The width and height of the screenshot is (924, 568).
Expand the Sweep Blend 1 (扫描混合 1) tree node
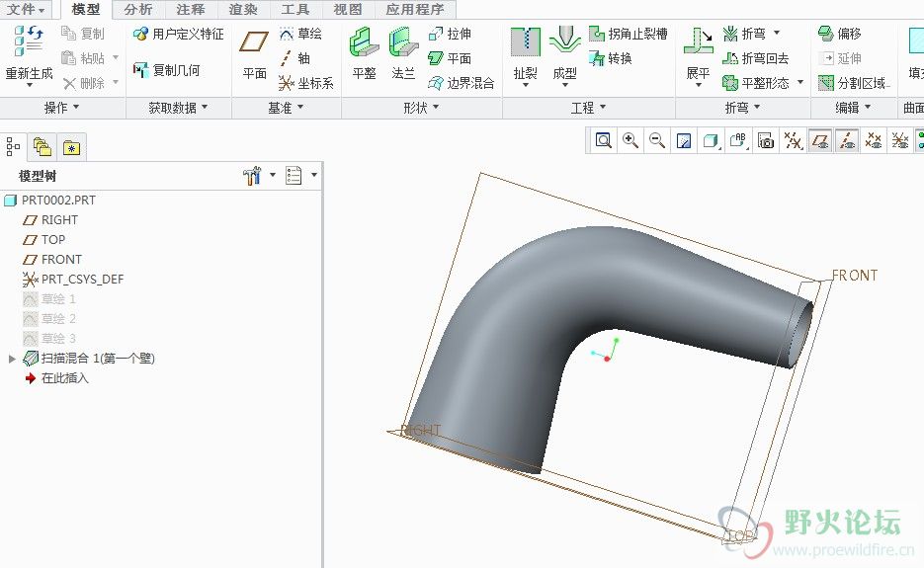12,359
